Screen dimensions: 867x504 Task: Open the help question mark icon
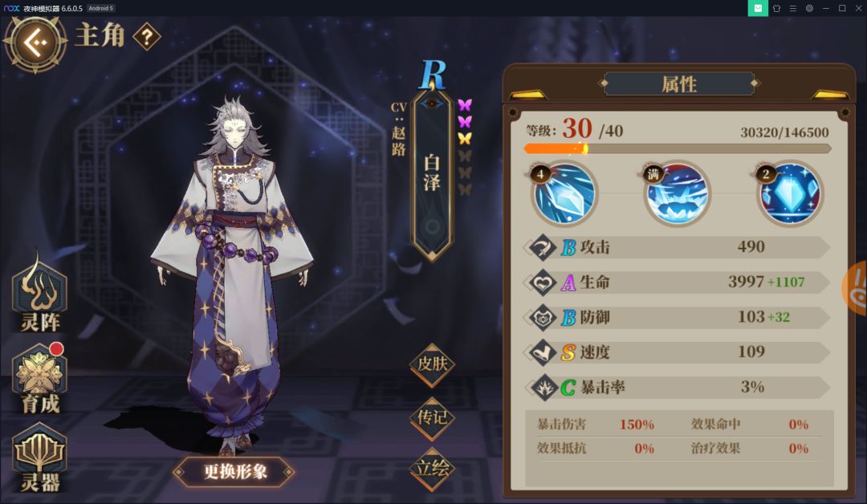tap(147, 37)
